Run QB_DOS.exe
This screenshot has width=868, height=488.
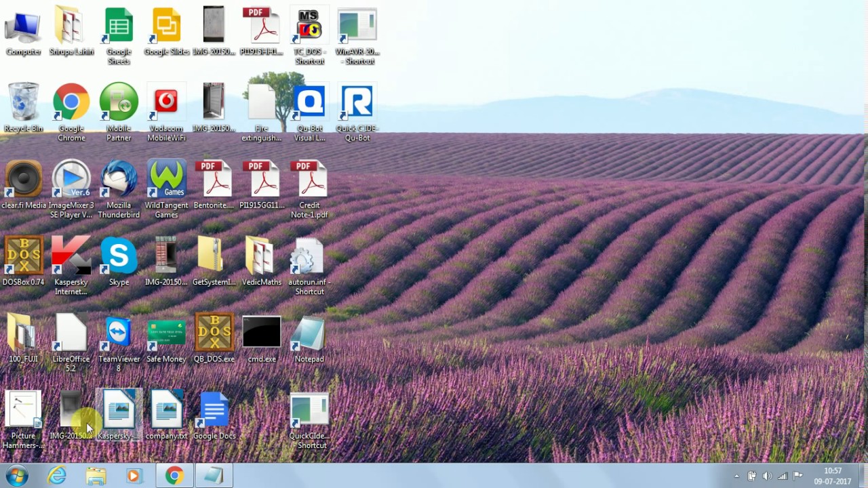click(214, 338)
